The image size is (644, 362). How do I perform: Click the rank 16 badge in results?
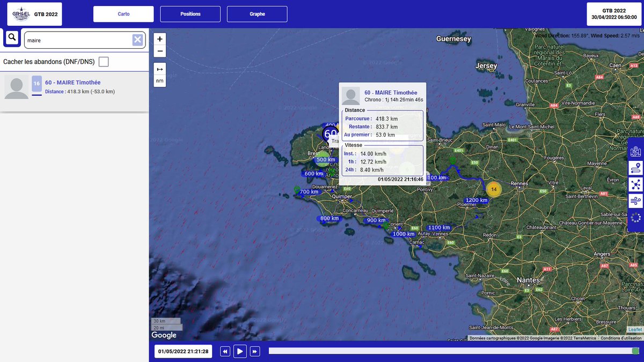coord(36,84)
